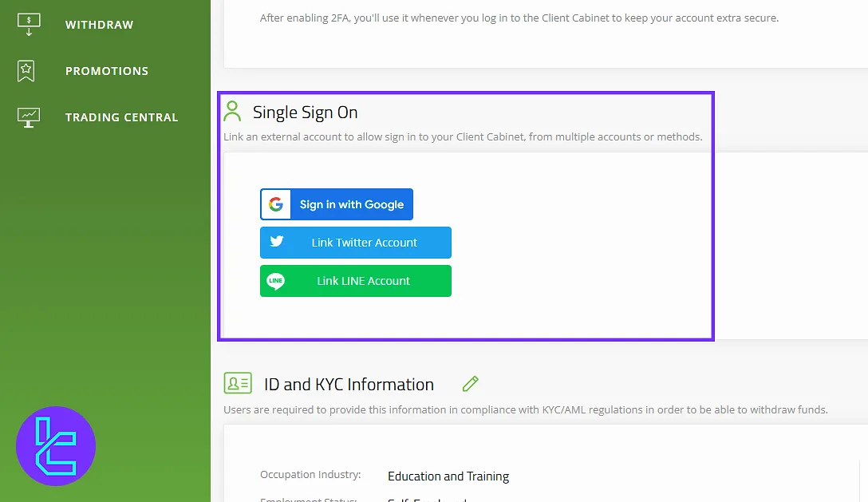Click the Education and Training value
The width and height of the screenshot is (868, 502).
(448, 476)
